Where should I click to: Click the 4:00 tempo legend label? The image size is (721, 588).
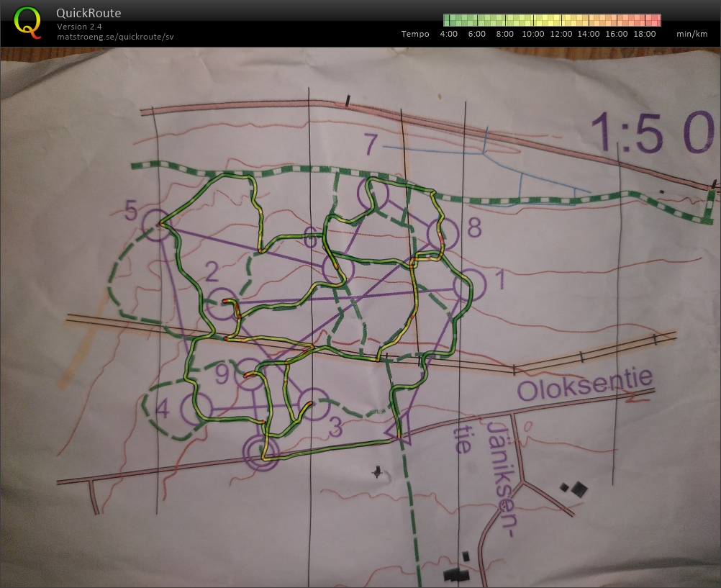click(449, 34)
